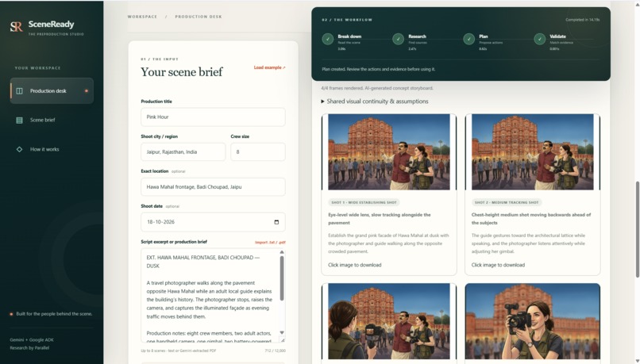Screen dimensions: 640x364
Task: Edit the Shoot city / region field
Action: pos(183,152)
